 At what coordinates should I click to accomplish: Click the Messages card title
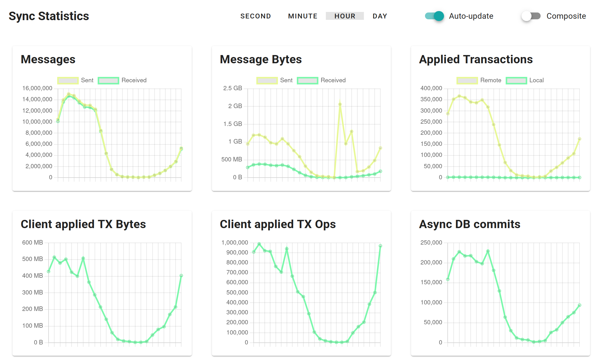[48, 59]
